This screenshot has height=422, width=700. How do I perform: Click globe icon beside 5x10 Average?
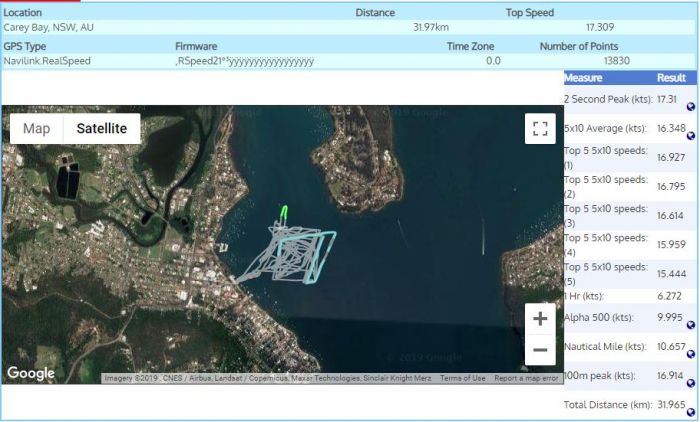tap(691, 135)
